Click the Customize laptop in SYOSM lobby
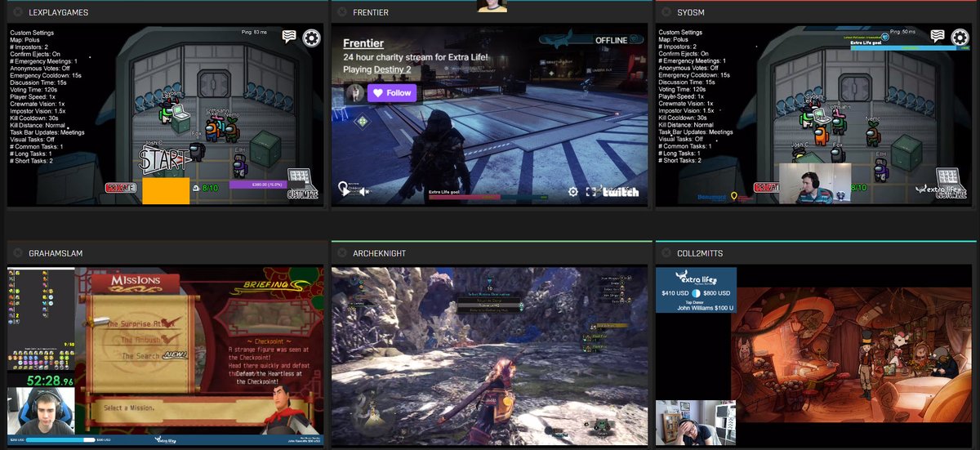 click(x=951, y=185)
